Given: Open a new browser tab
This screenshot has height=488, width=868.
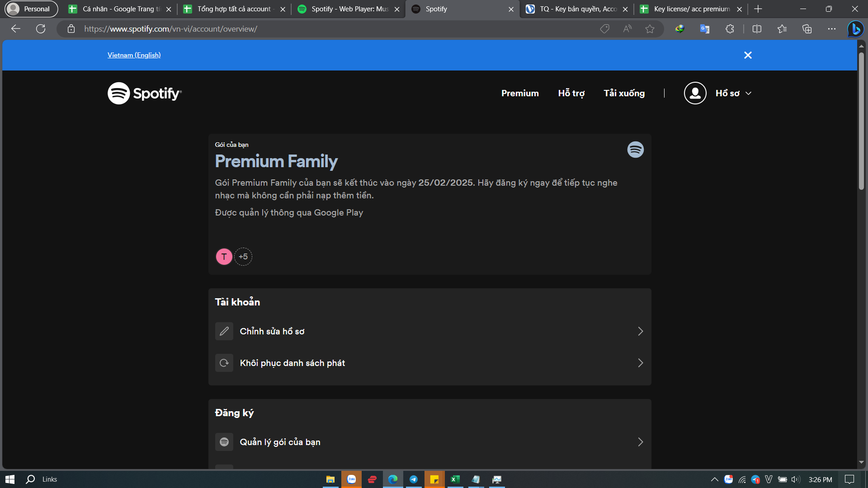Looking at the screenshot, I should 758,9.
